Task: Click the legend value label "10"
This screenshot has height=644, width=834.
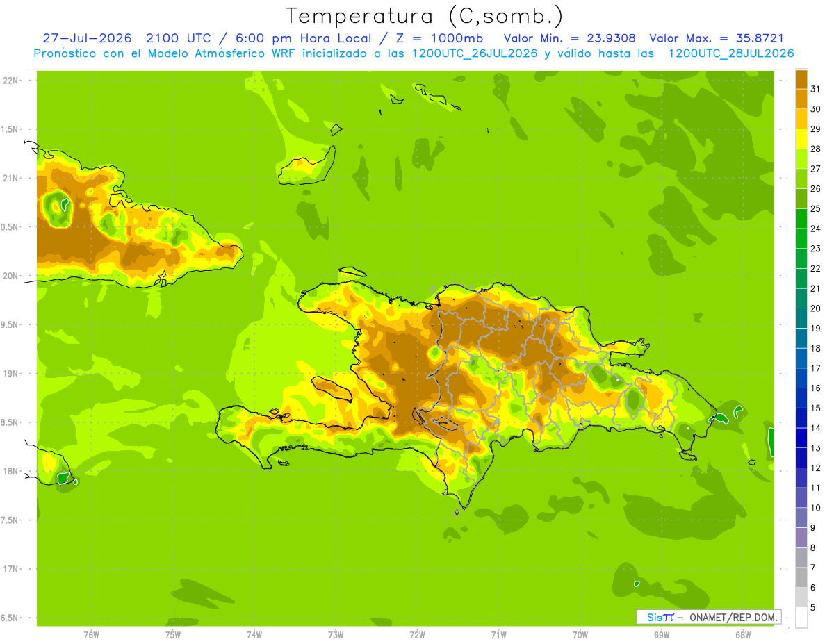Action: pyautogui.click(x=815, y=508)
